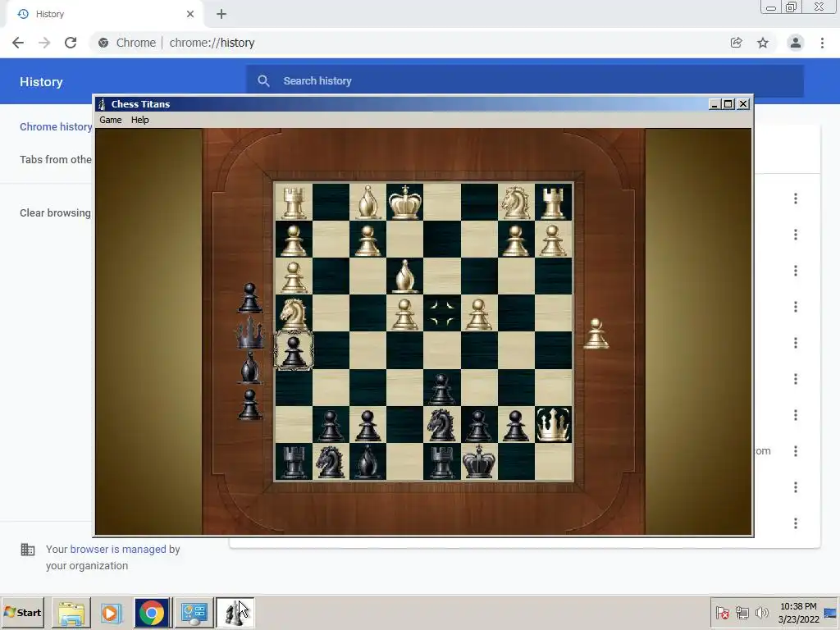Select the white knight on the board's left edge
The height and width of the screenshot is (630, 840).
click(x=294, y=313)
